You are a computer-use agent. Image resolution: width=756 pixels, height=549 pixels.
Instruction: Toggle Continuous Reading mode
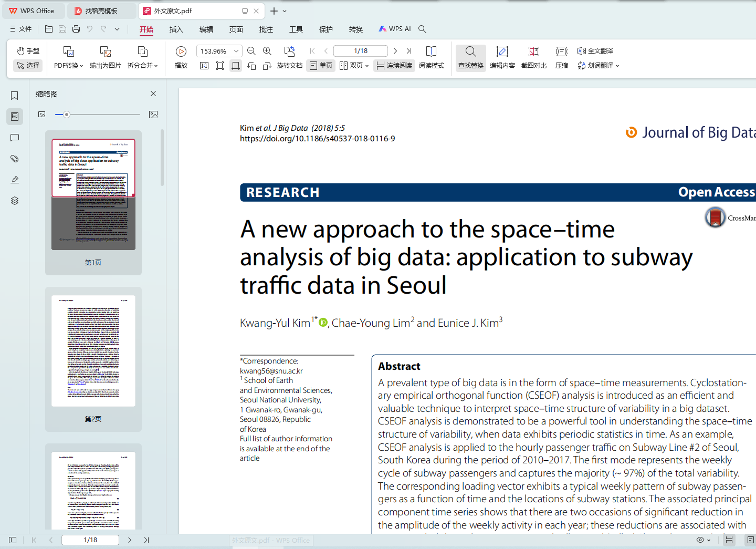394,66
